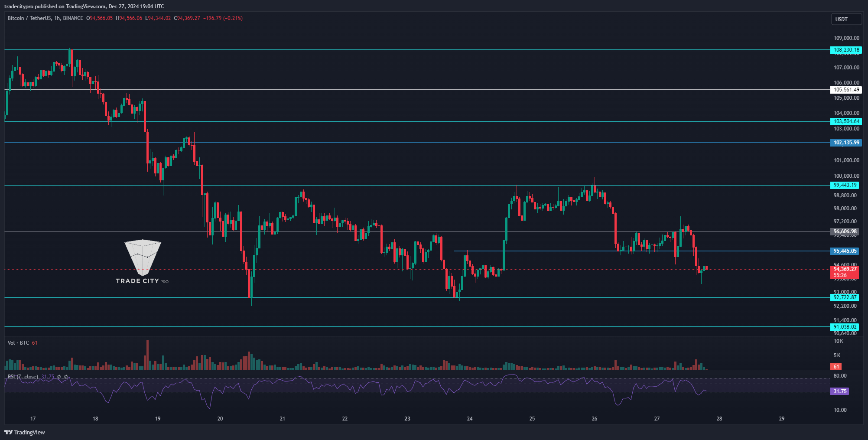Select the blue 102,135.99 price label
This screenshot has width=868, height=440.
click(846, 143)
